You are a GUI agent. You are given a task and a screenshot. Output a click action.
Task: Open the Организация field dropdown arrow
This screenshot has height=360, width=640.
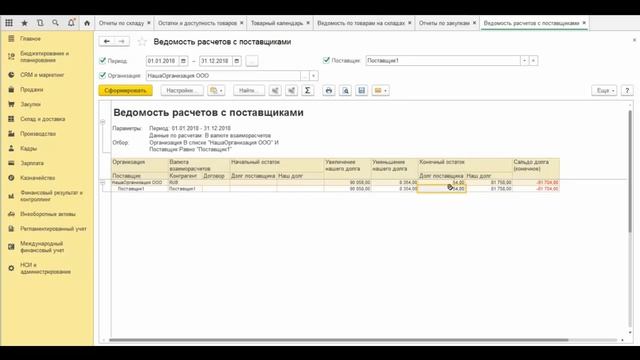(313, 76)
